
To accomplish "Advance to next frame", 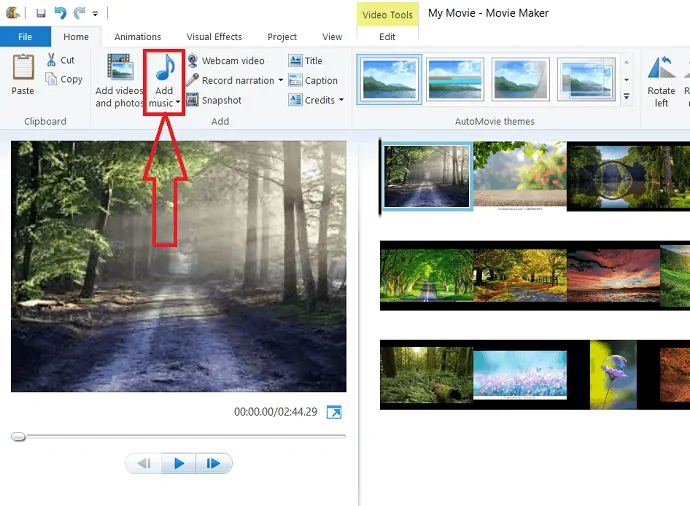I will 213,463.
